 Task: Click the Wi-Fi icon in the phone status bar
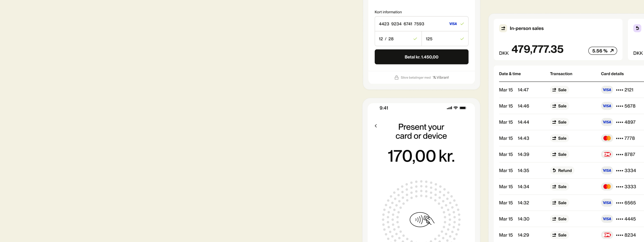pyautogui.click(x=455, y=108)
